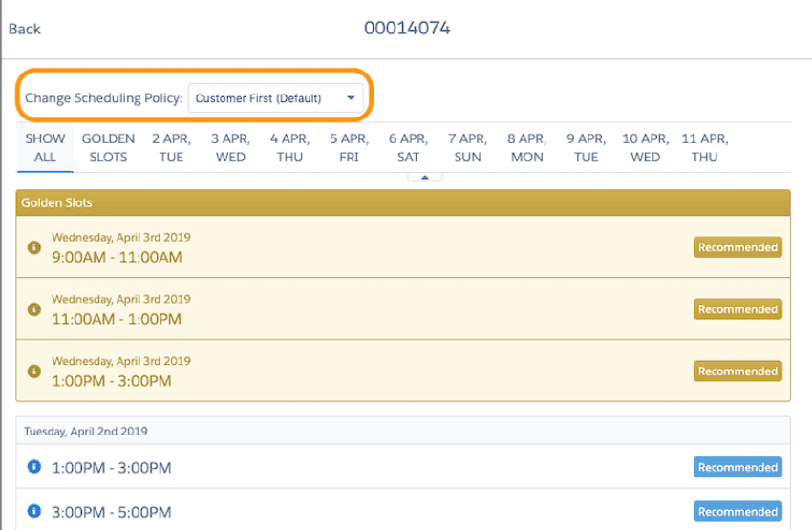The width and height of the screenshot is (812, 530).
Task: Click blue info icon for Tuesday 1:00PM - 3:00PM
Action: tap(34, 467)
